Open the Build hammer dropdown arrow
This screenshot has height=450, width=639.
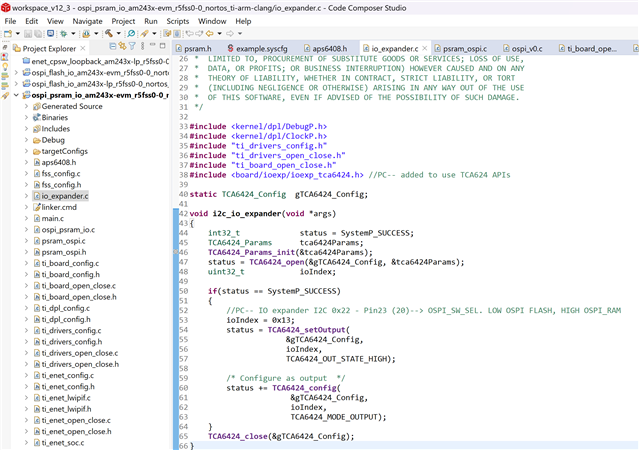pos(119,33)
